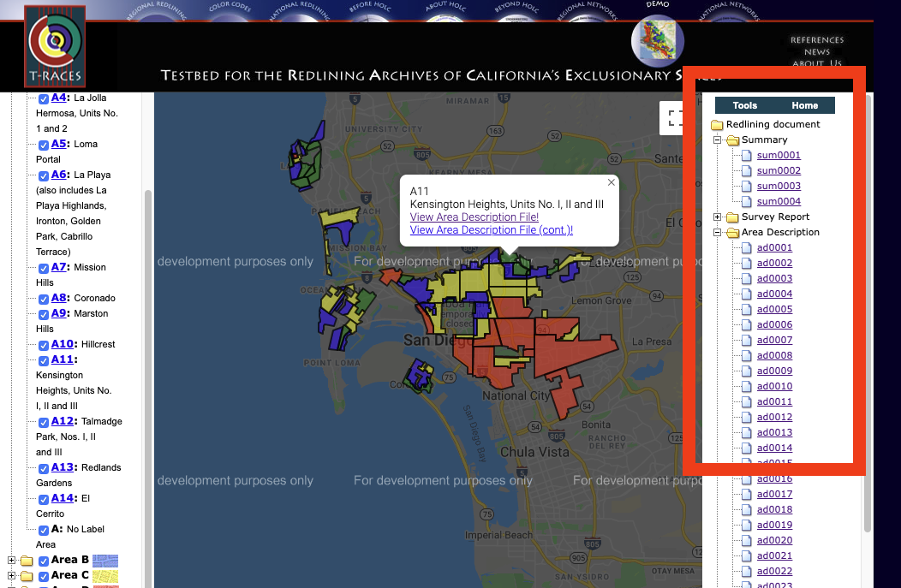Image resolution: width=901 pixels, height=588 pixels.
Task: Open the ad0007 document link
Action: tap(774, 340)
